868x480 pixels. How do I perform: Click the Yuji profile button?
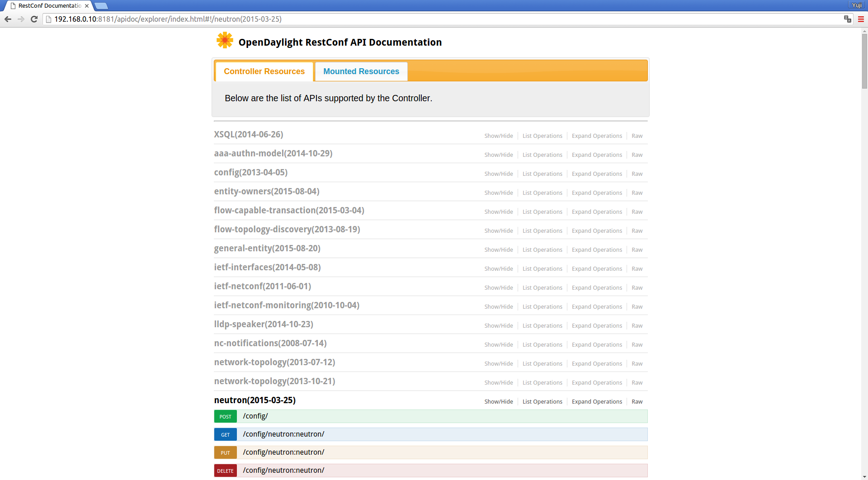pos(857,5)
